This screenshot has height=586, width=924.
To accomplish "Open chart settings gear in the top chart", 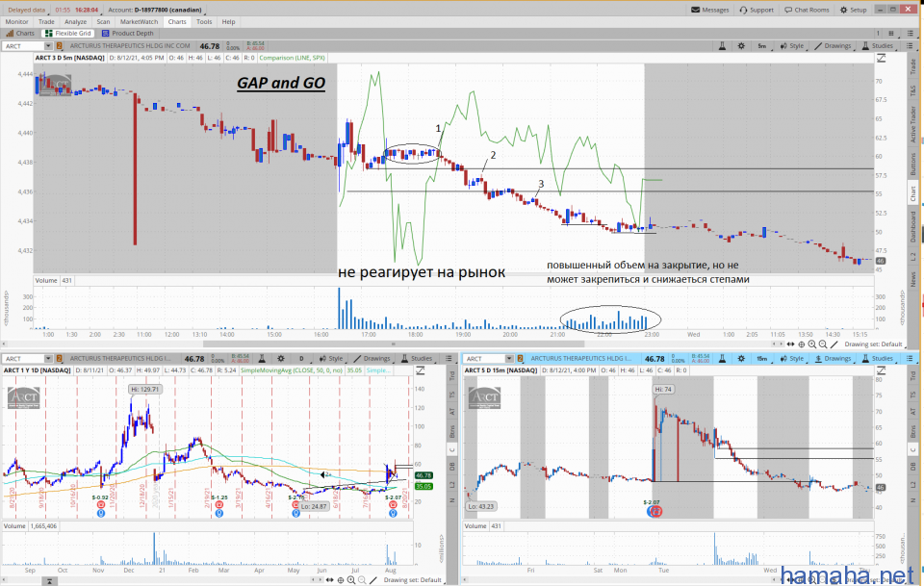I will (x=741, y=46).
